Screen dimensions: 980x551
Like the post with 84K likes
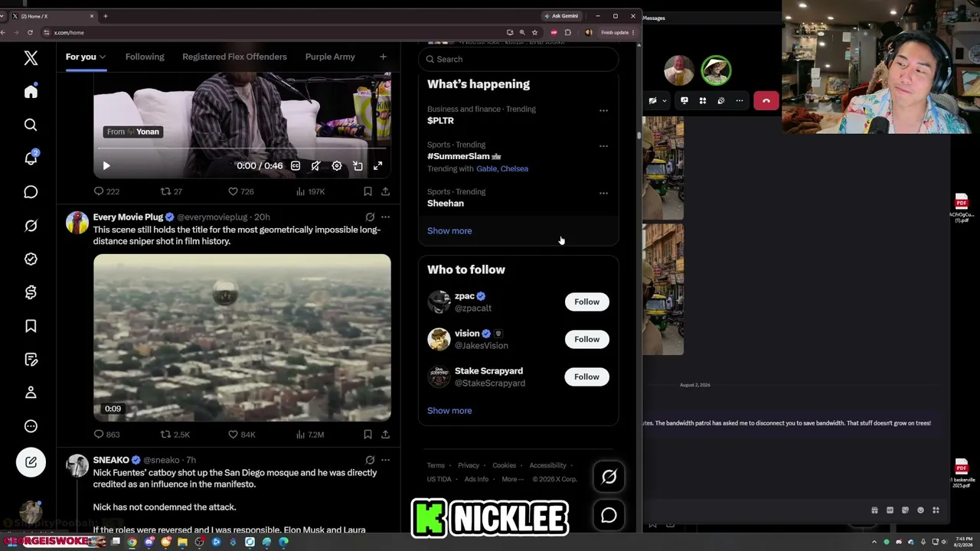pyautogui.click(x=242, y=435)
